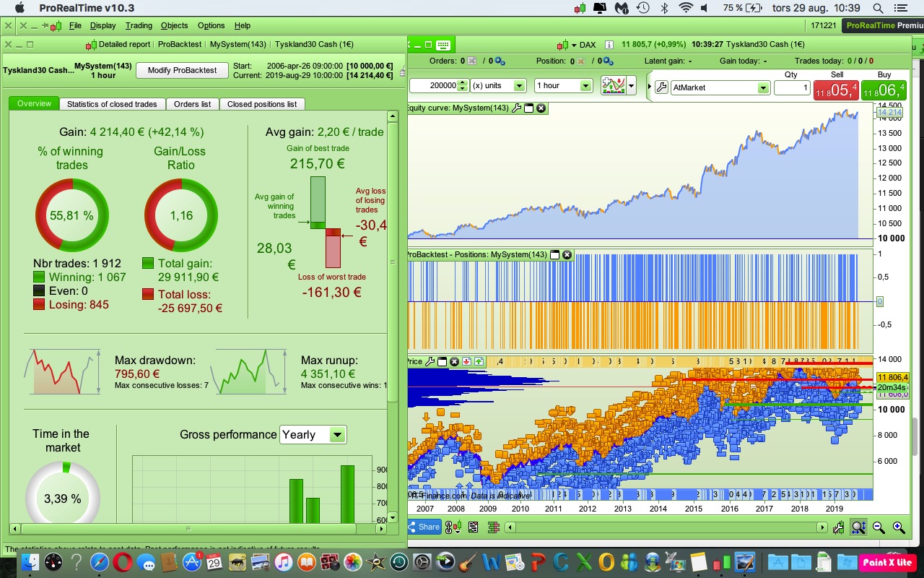
Task: Open order settings gears icon
Action: (499, 61)
